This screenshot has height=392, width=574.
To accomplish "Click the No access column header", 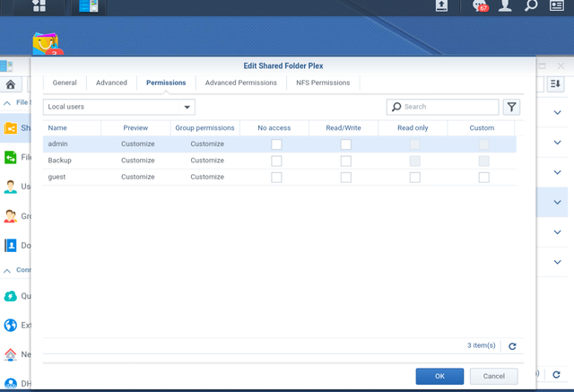I will (x=274, y=128).
